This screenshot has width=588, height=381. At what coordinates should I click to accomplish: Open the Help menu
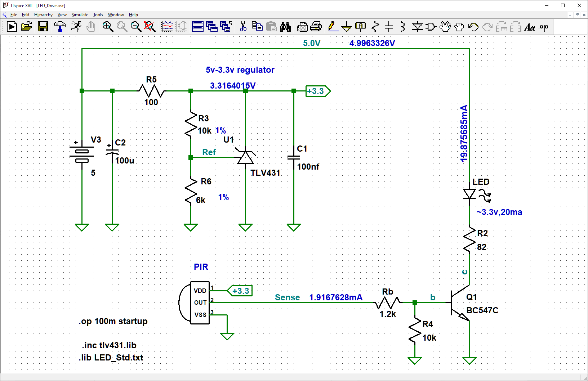click(x=133, y=15)
